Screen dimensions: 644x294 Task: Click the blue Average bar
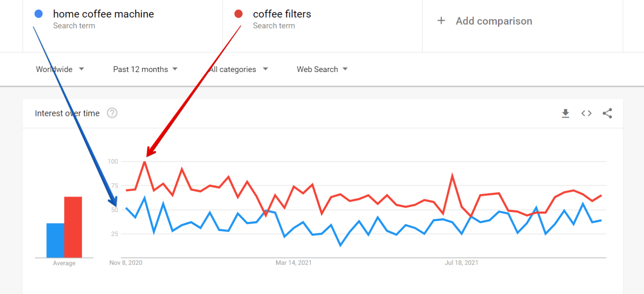[55, 240]
